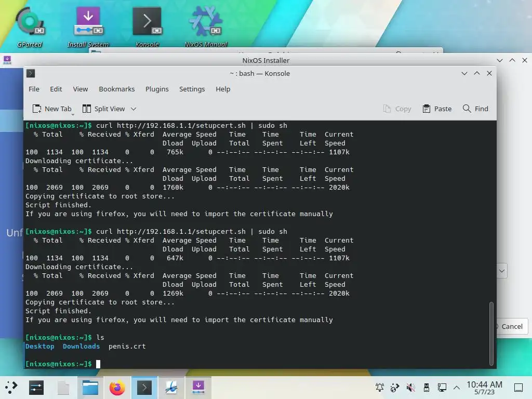Click the Show Desktop button in taskbar
The height and width of the screenshot is (399, 532).
(518, 388)
